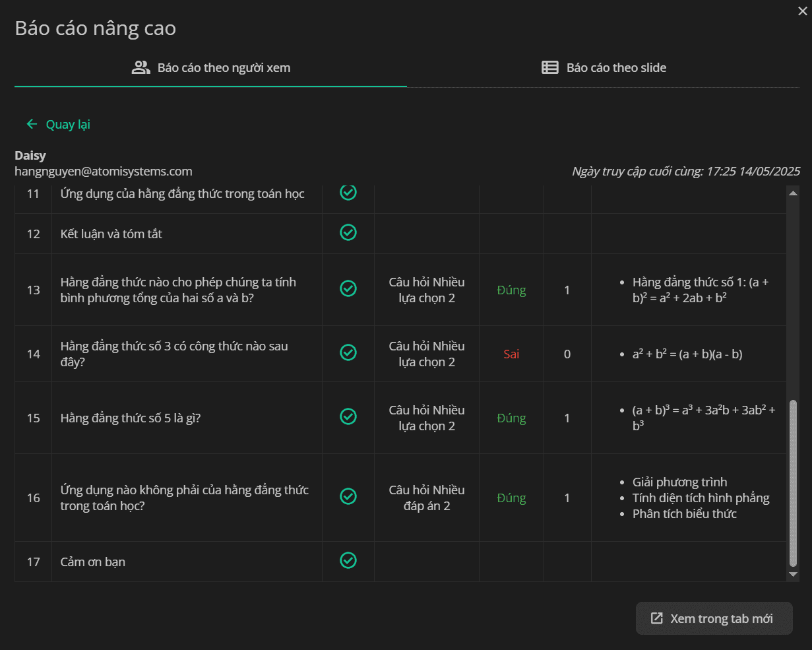Click answer a² + b² = (a + b)(a - b)

coord(687,354)
